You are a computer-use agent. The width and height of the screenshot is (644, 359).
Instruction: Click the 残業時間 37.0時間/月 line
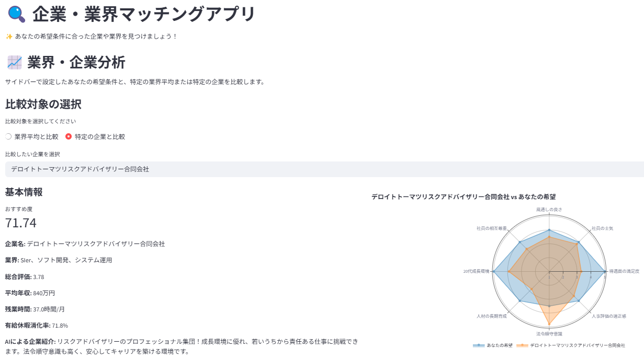click(x=35, y=309)
